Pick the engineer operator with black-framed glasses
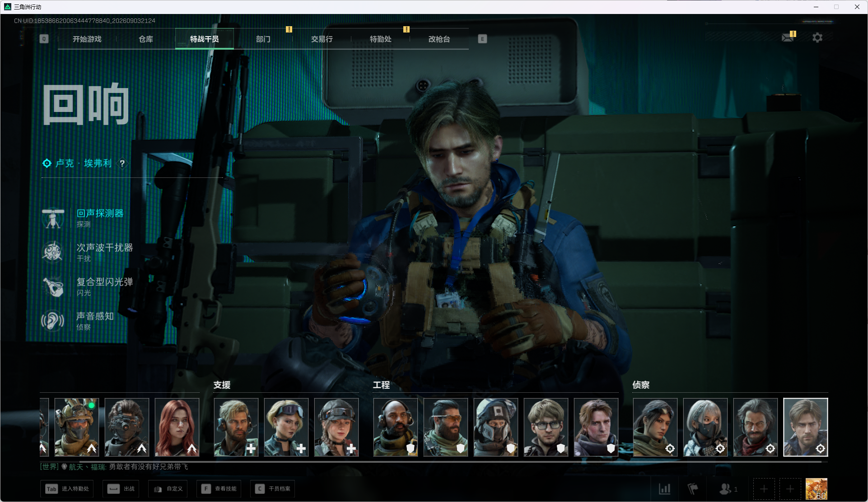Screen dimensions: 868x502 pyautogui.click(x=546, y=427)
